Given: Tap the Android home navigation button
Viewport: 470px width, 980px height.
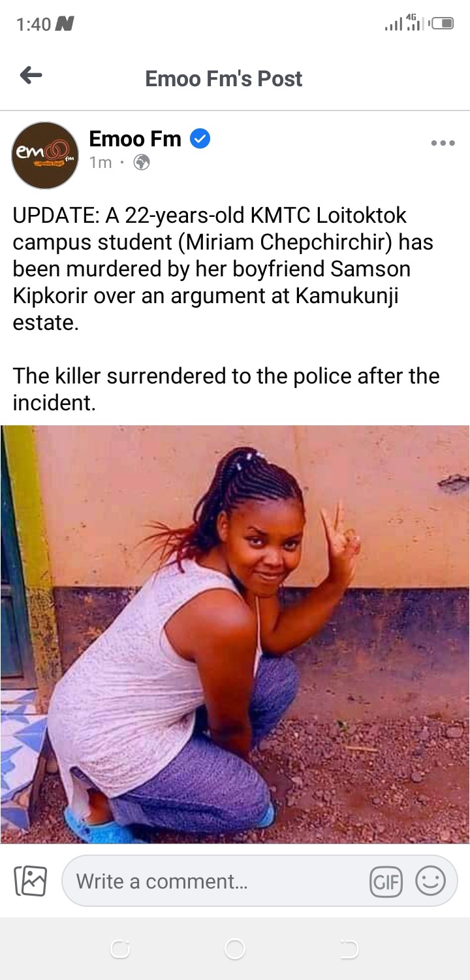Looking at the screenshot, I should (234, 949).
